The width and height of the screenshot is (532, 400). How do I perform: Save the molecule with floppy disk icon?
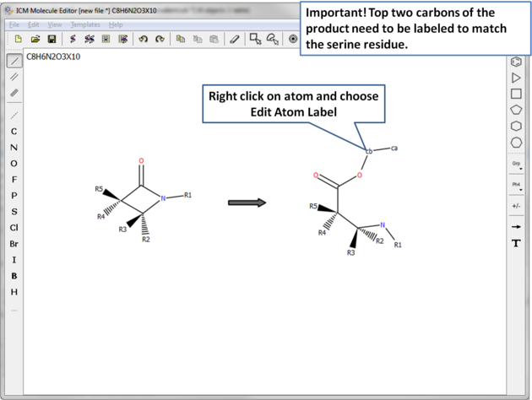tap(52, 39)
